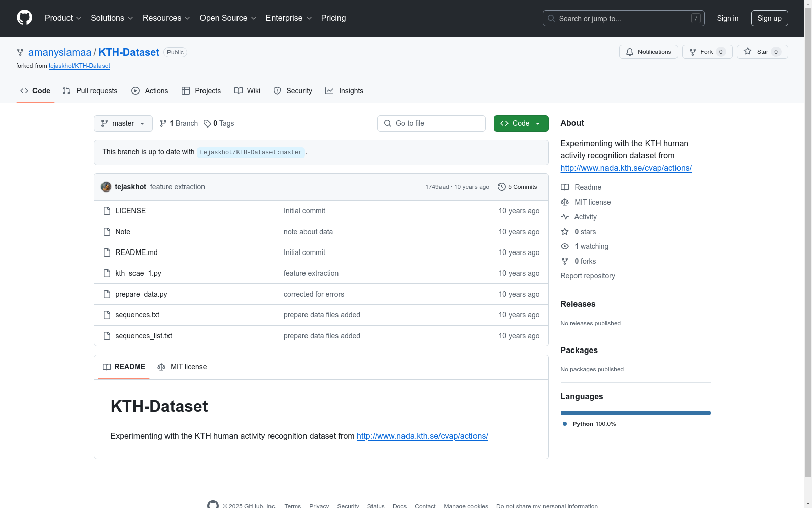Open the Releases heading link
This screenshot has height=508, width=812.
click(578, 304)
